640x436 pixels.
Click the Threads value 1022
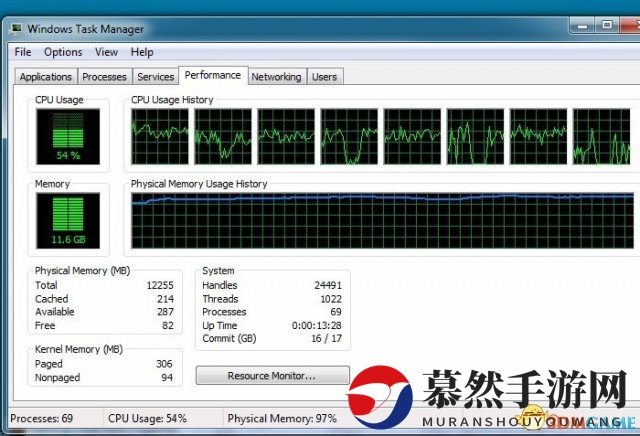coord(331,299)
